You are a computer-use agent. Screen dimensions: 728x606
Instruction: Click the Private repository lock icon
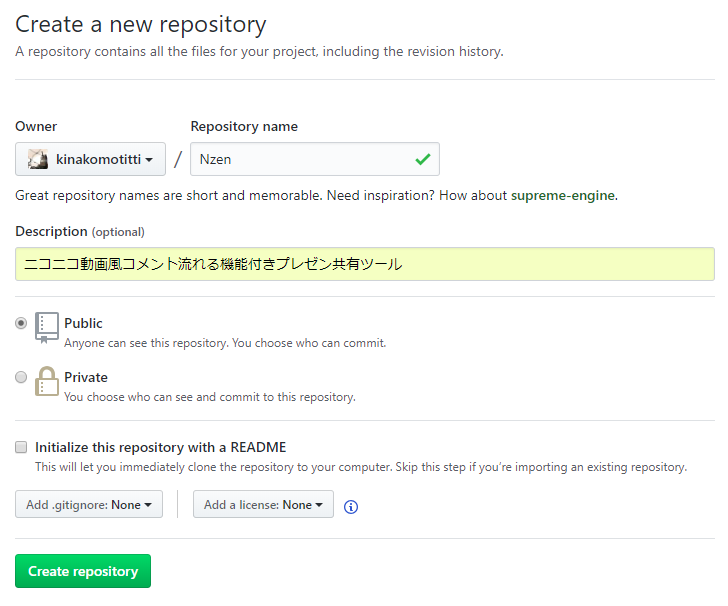47,381
